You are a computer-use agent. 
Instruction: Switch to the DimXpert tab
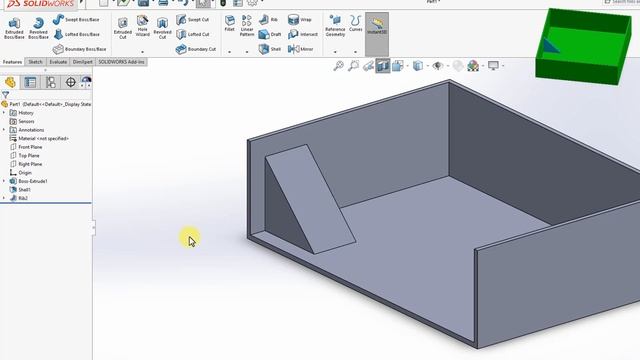pyautogui.click(x=82, y=62)
